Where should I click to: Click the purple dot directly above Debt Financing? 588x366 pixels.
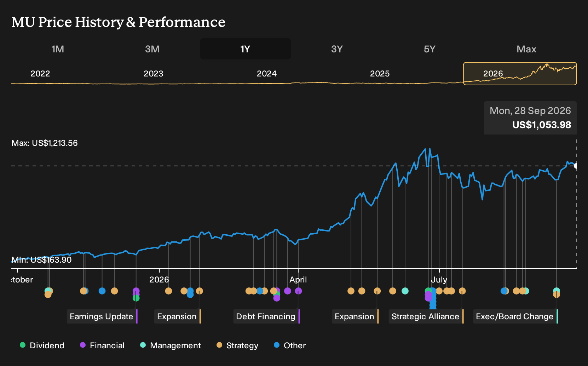point(298,291)
